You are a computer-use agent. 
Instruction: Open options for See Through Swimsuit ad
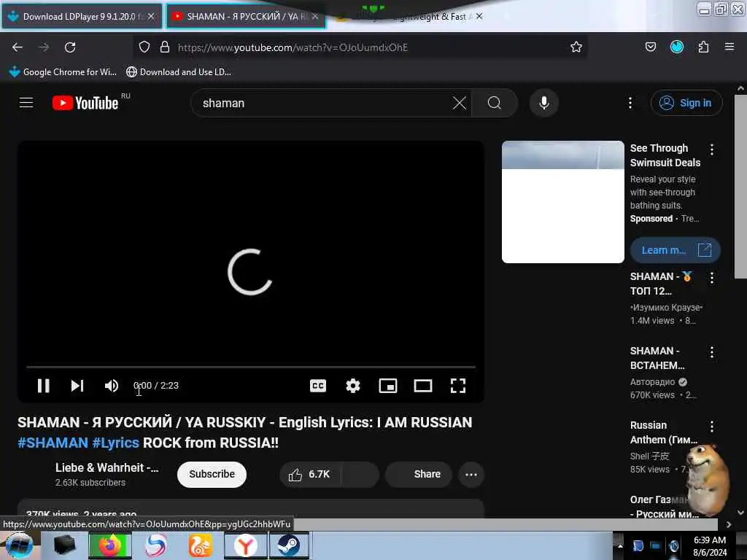pyautogui.click(x=712, y=149)
